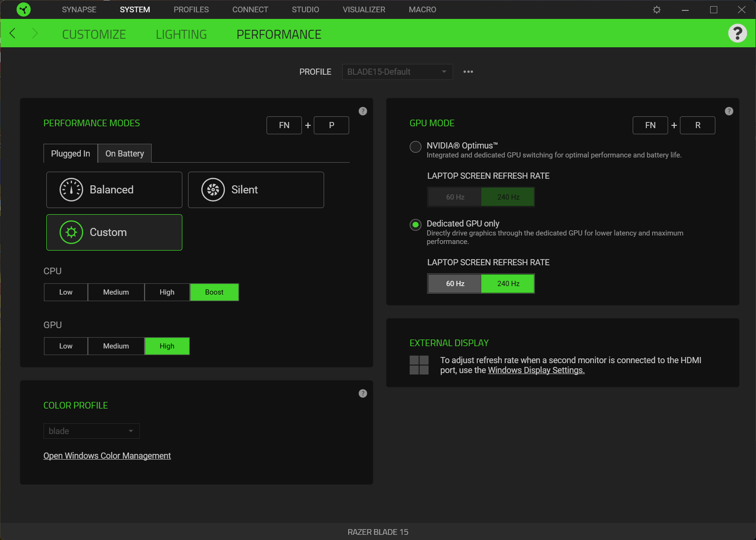Screen dimensions: 756x540
Task: Open profile options three-dots menu
Action: (x=468, y=72)
